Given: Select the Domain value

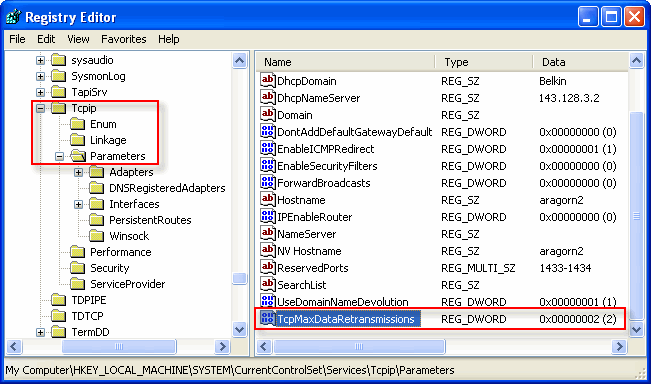Looking at the screenshot, I should [294, 115].
